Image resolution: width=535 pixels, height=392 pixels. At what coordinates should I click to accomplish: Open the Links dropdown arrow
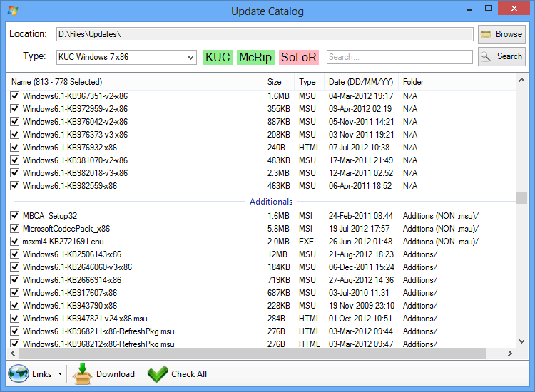(60, 374)
